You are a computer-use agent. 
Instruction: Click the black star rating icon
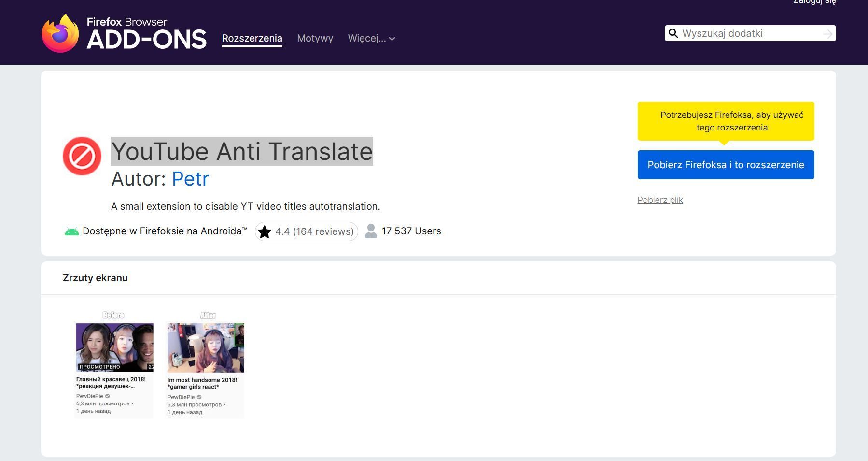pos(265,232)
